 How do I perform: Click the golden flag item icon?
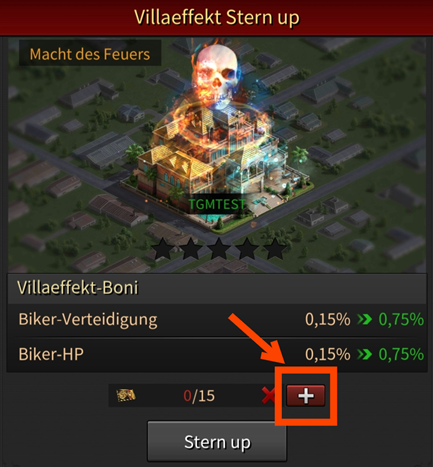pos(126,395)
